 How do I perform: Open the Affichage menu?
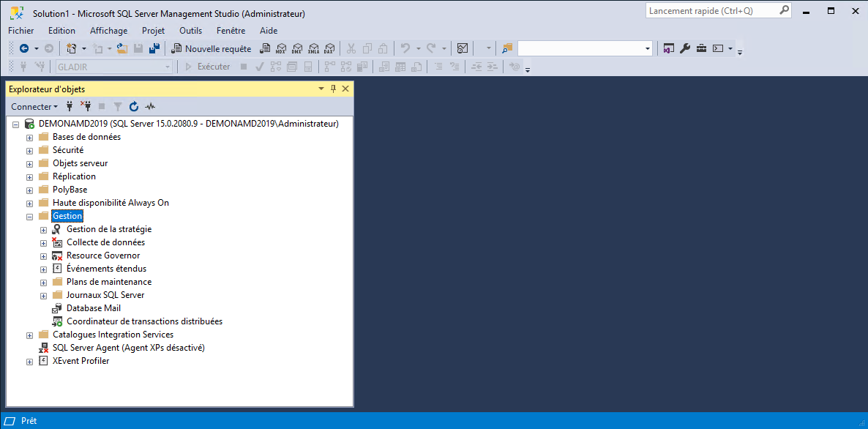[x=108, y=31]
